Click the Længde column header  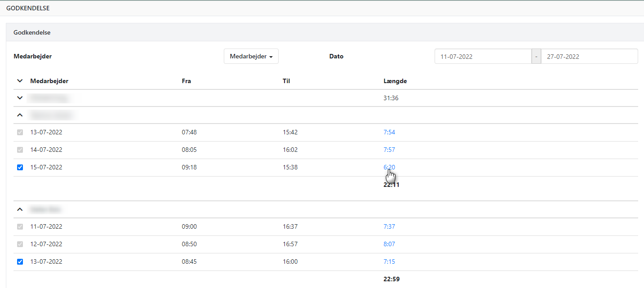pyautogui.click(x=395, y=81)
